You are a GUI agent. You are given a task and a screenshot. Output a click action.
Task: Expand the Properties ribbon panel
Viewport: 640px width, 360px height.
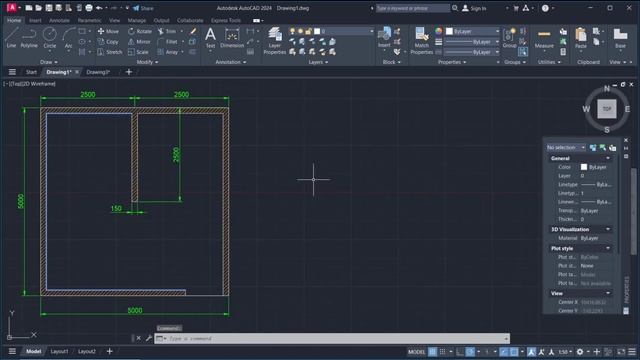tap(452, 62)
